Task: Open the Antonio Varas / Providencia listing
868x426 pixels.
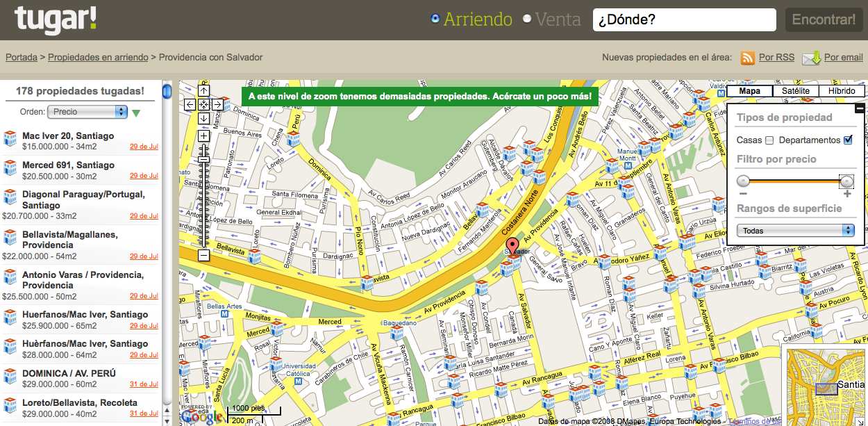Action: (x=83, y=280)
